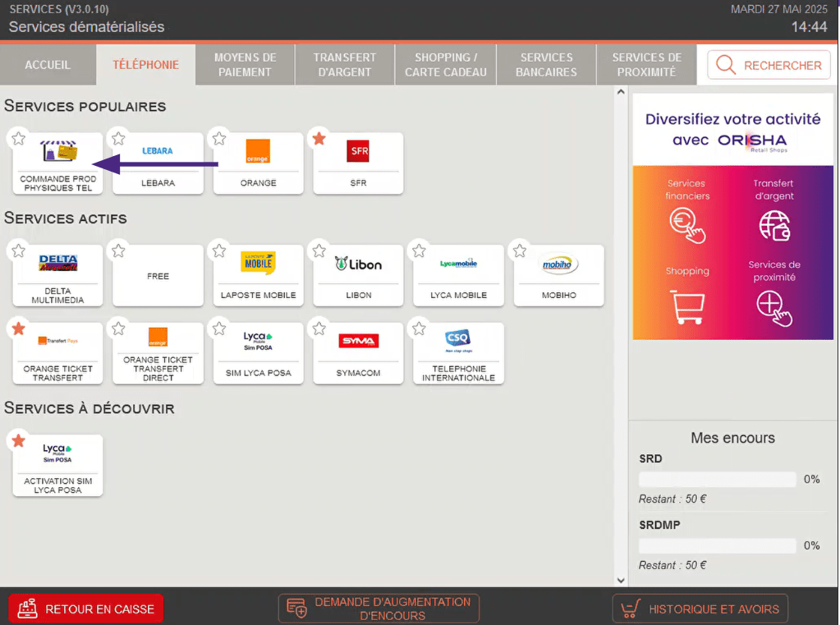
Task: Toggle favorite star on Delta Multimedia
Action: coord(18,250)
